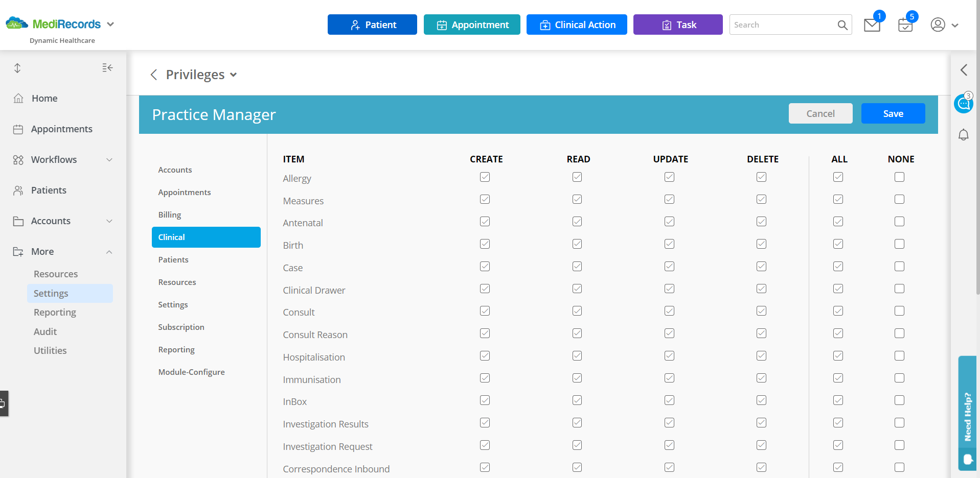Check Immunisation NONE checkbox
The width and height of the screenshot is (980, 478).
900,378
